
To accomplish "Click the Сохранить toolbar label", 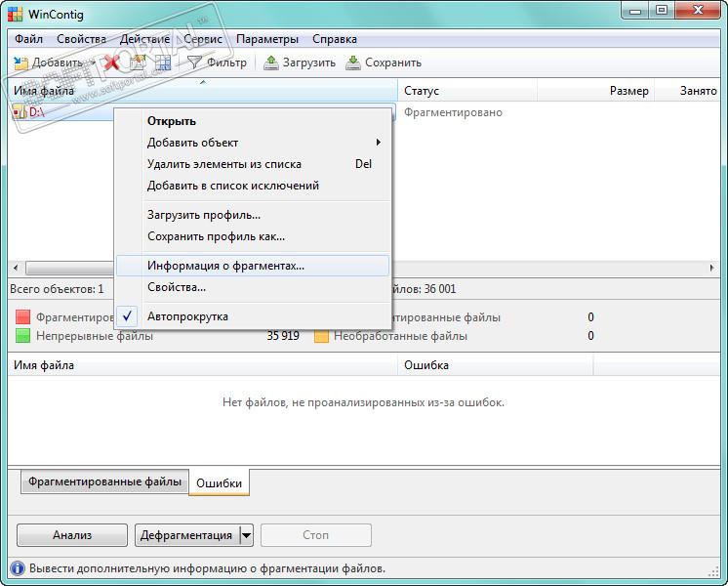I will pos(392,63).
